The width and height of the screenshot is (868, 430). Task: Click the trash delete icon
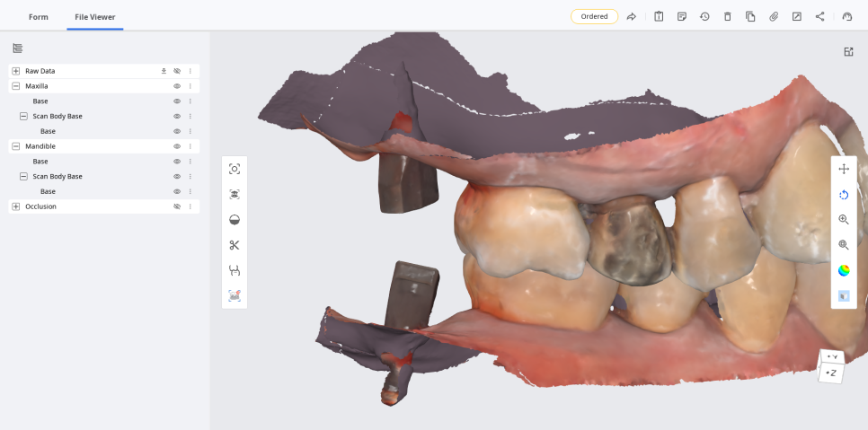[728, 16]
